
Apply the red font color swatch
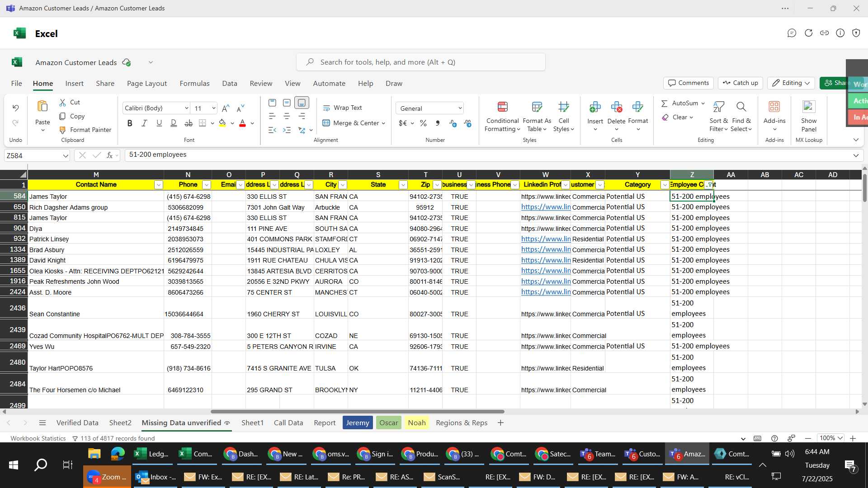click(x=242, y=123)
